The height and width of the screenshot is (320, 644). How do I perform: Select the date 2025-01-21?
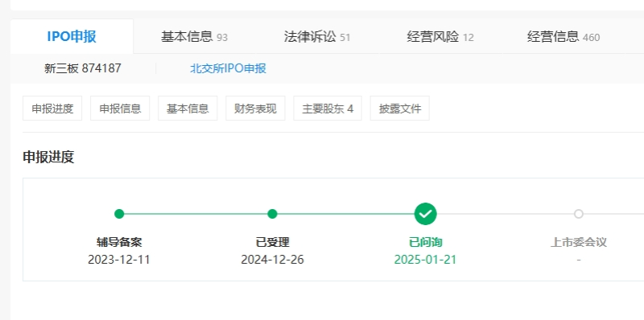[x=426, y=260]
